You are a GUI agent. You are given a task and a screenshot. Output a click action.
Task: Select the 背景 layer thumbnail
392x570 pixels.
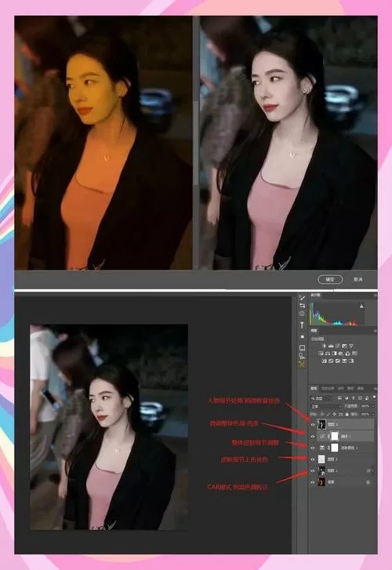[321, 482]
